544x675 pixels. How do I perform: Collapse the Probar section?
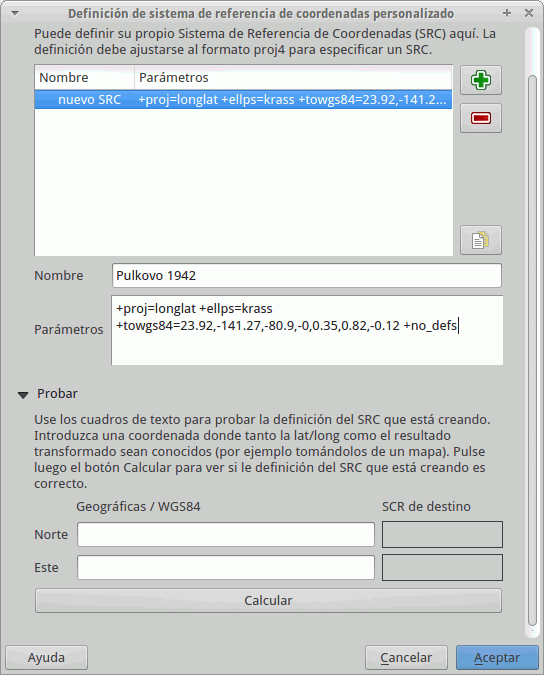pyautogui.click(x=23, y=394)
